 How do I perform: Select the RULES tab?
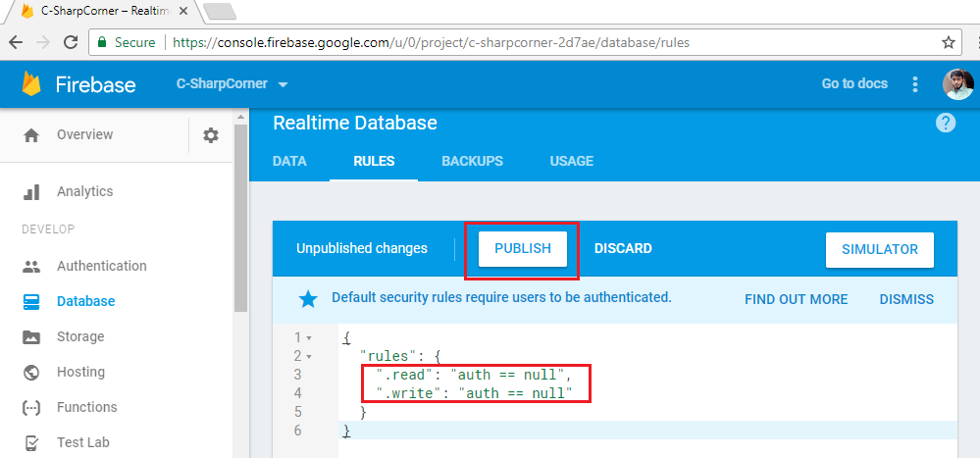click(x=374, y=161)
